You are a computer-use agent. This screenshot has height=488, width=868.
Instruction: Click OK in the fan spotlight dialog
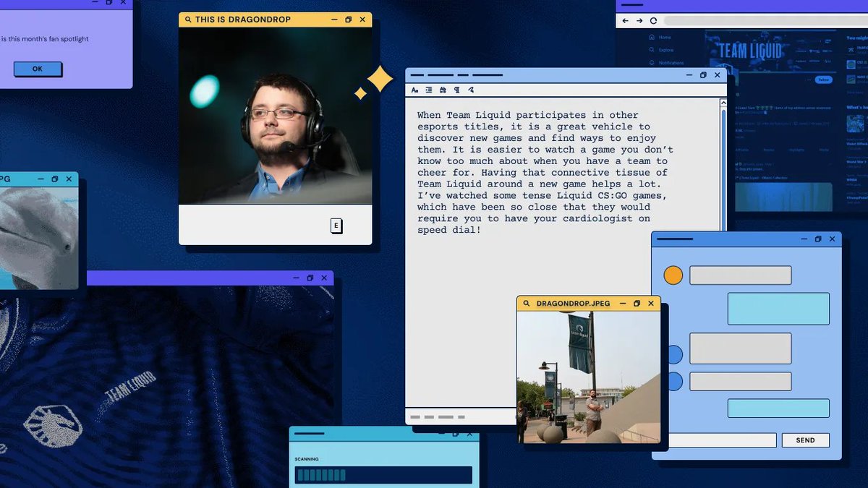(38, 69)
